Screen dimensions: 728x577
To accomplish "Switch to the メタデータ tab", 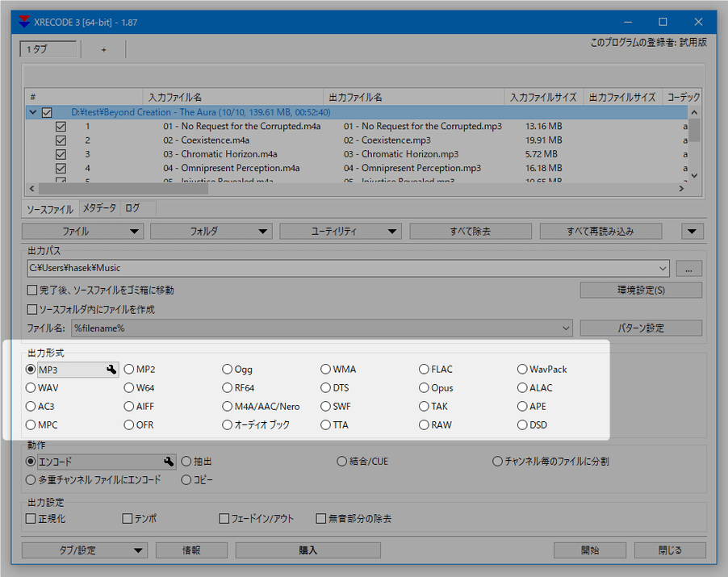I will [x=99, y=208].
